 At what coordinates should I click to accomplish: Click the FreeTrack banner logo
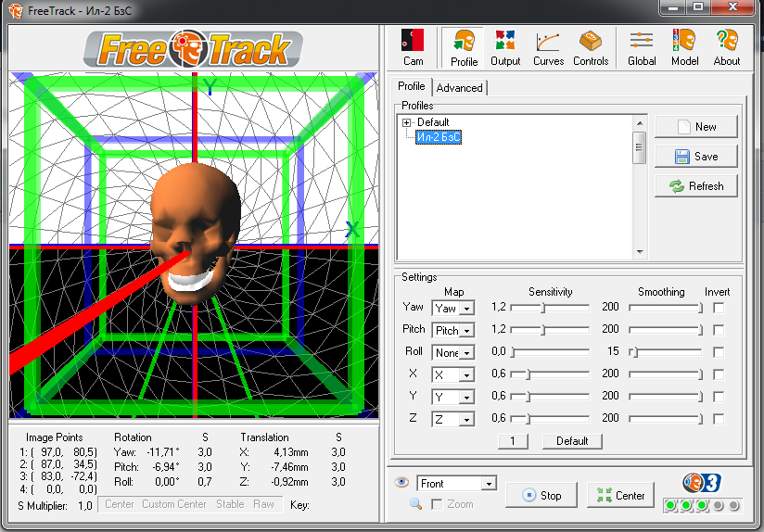click(194, 49)
